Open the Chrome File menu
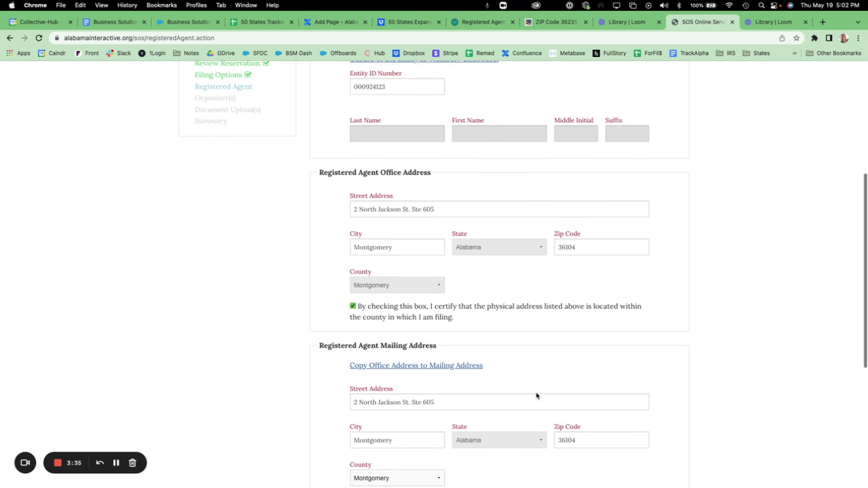Screen dimensions: 868x488 pos(61,5)
